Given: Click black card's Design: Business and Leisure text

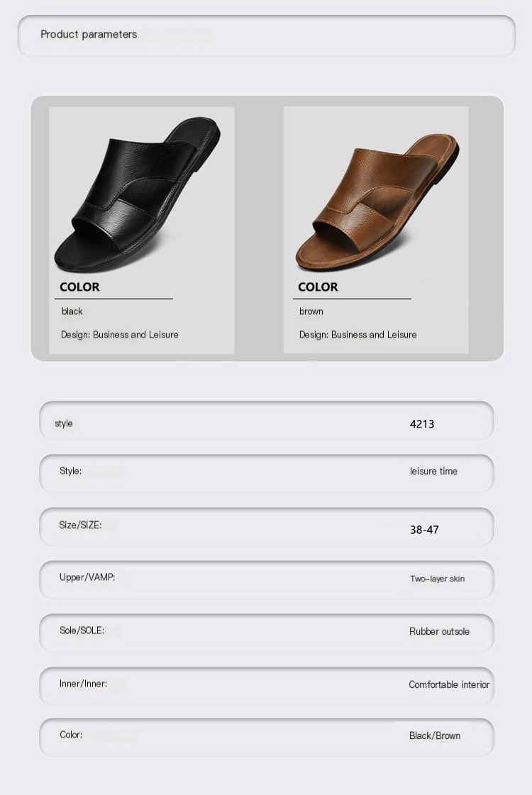Looking at the screenshot, I should 120,335.
